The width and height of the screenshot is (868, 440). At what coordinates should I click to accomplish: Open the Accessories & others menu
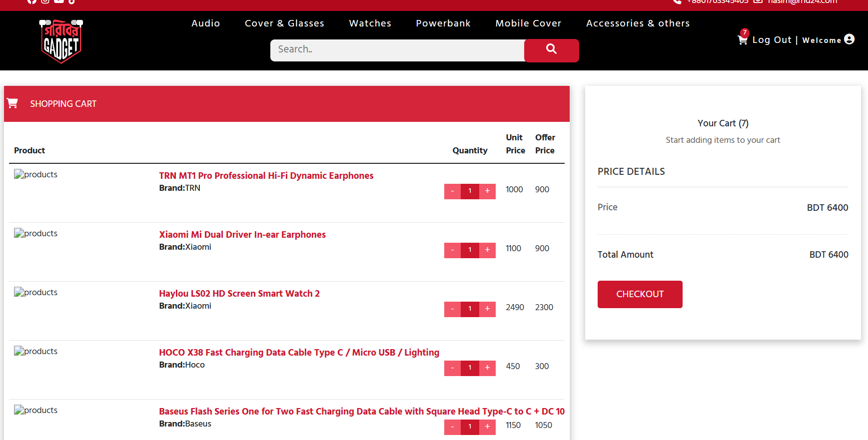click(638, 23)
